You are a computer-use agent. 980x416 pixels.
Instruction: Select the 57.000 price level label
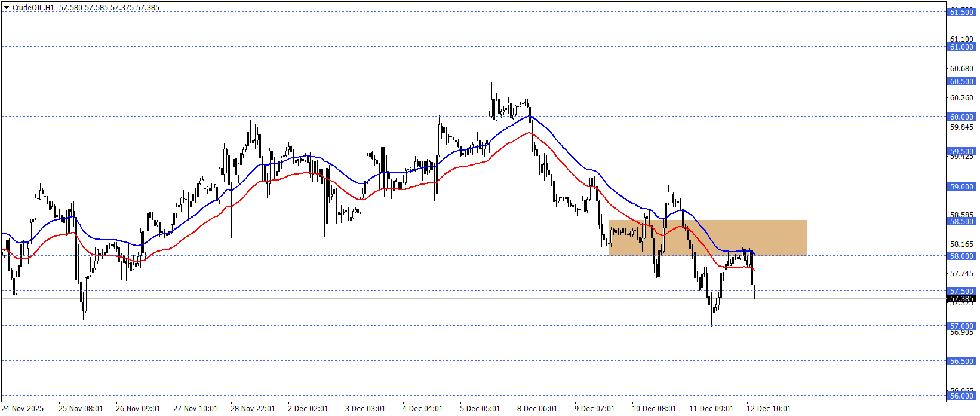pos(961,326)
